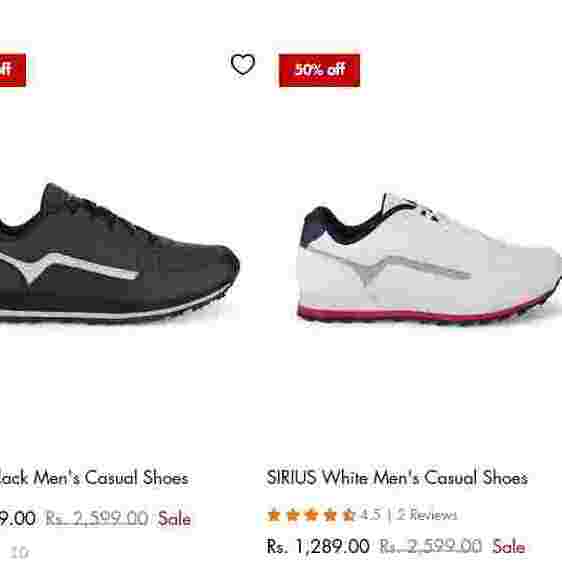562x562 pixels.
Task: Select the third orange rating star
Action: pos(311,515)
